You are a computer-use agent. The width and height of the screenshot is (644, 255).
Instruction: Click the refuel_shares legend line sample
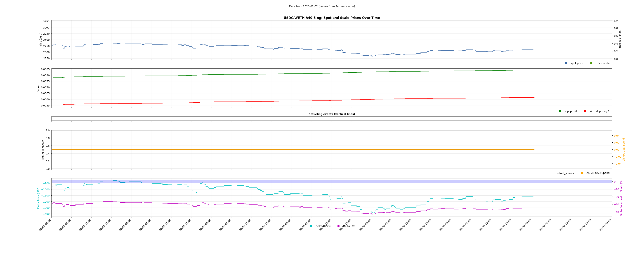[552, 173]
